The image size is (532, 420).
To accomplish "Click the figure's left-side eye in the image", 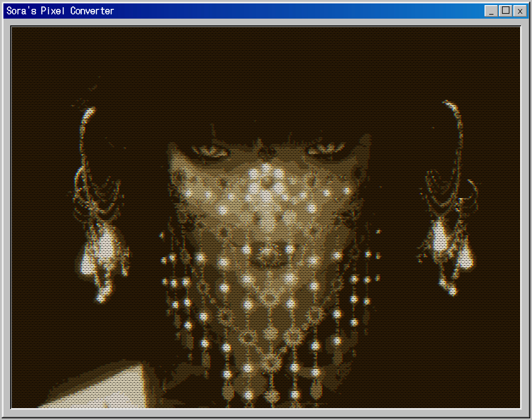I will pyautogui.click(x=208, y=151).
